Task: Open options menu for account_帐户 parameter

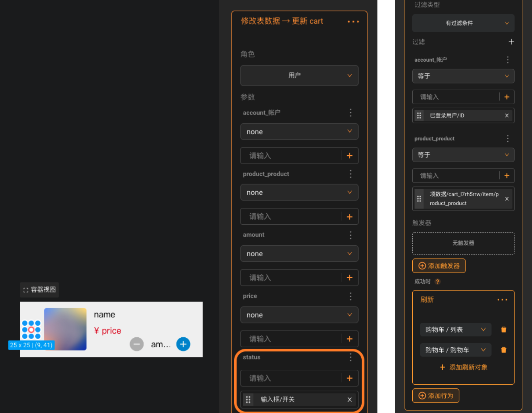Action: 351,113
